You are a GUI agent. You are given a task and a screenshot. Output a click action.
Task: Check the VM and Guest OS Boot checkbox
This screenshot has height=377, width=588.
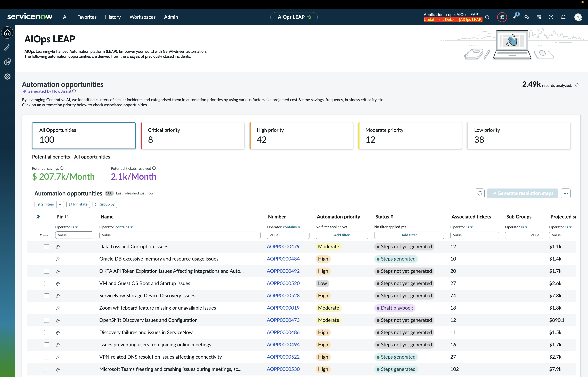[x=47, y=284]
